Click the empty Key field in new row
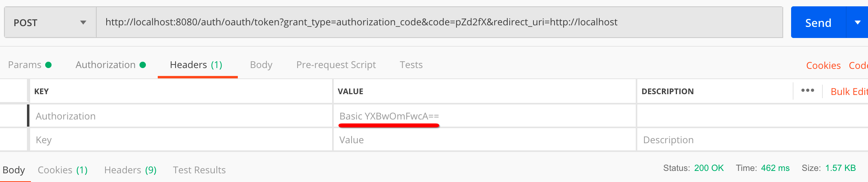 [180, 140]
